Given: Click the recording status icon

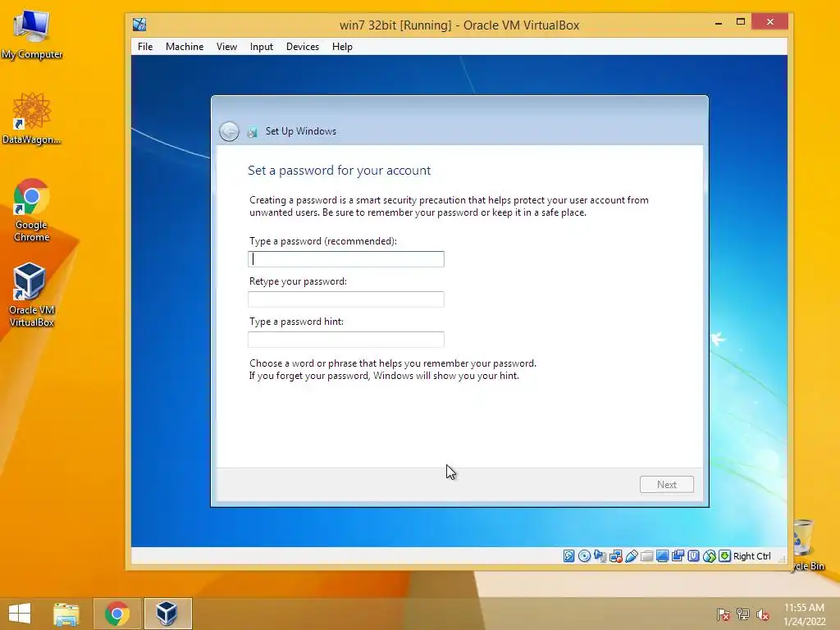Looking at the screenshot, I should pos(678,556).
